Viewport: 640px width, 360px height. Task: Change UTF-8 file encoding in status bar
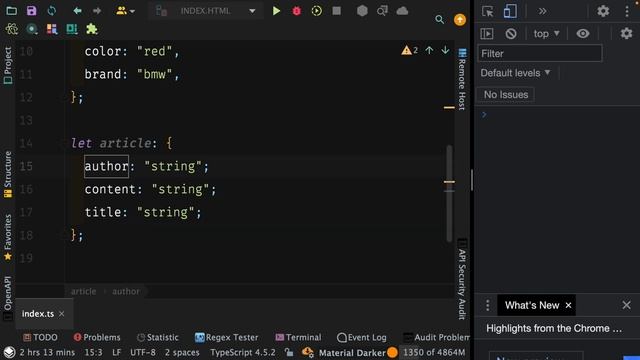tap(142, 352)
